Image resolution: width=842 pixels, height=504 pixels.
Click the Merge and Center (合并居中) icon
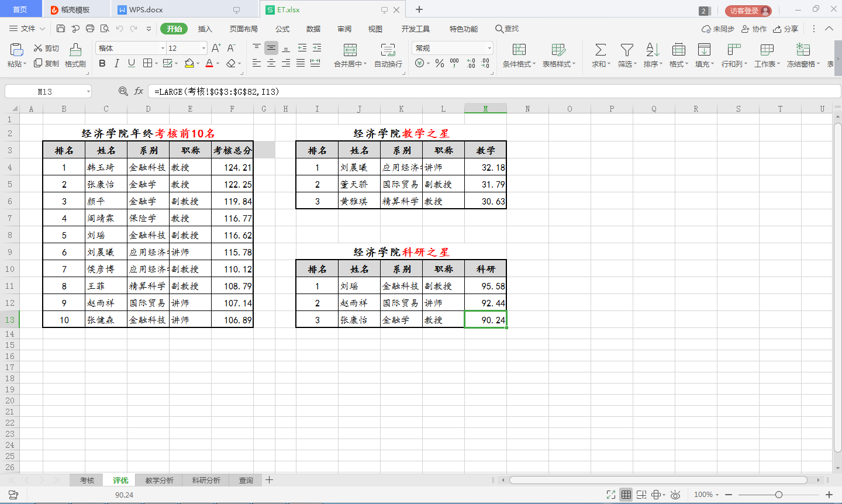tap(350, 49)
